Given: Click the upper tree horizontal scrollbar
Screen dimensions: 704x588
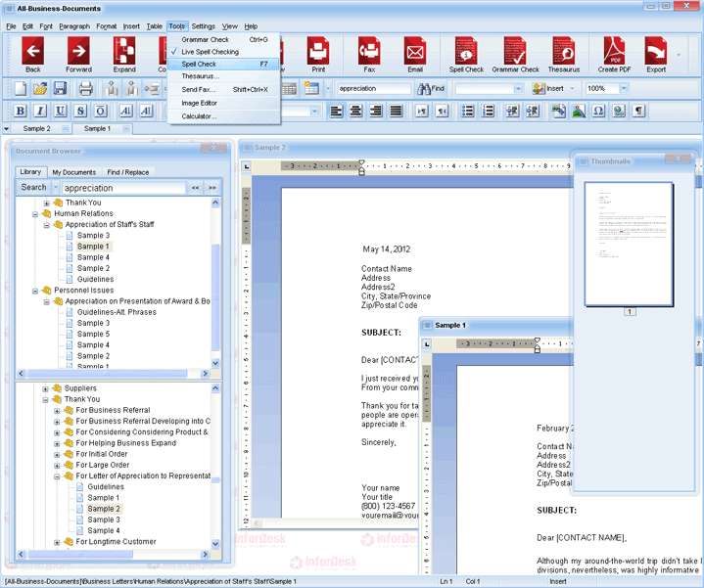Looking at the screenshot, I should 107,373.
